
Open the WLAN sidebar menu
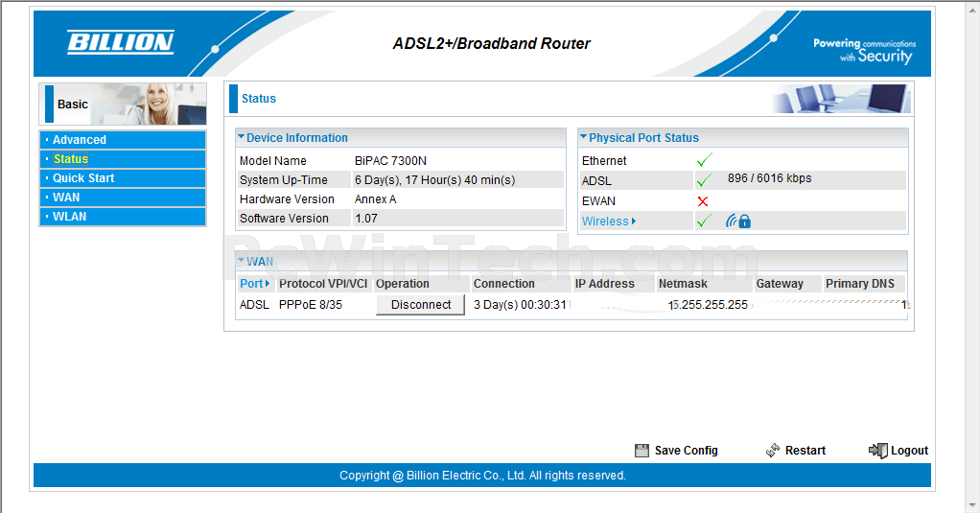pos(123,217)
